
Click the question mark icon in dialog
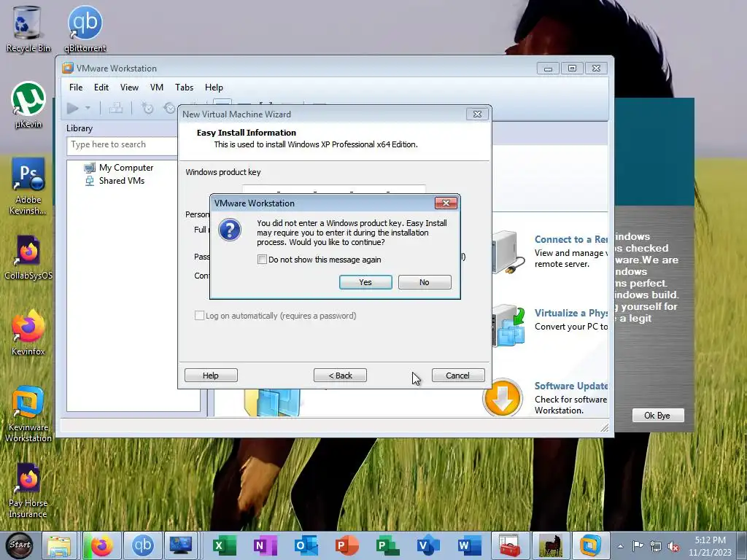(230, 230)
